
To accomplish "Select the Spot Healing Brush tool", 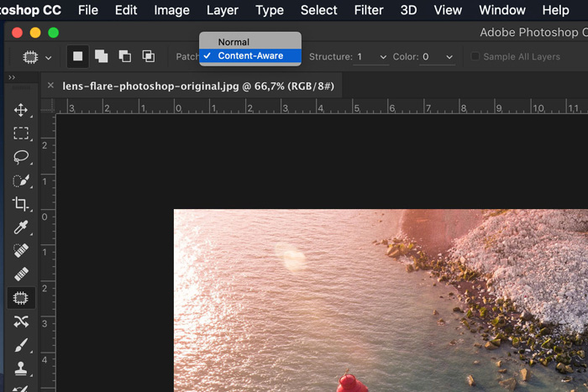I will pos(21,250).
